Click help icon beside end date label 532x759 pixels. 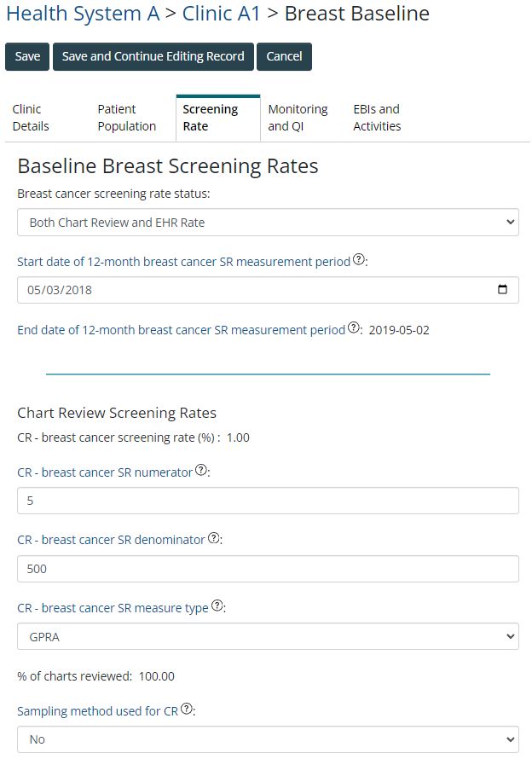click(x=354, y=329)
